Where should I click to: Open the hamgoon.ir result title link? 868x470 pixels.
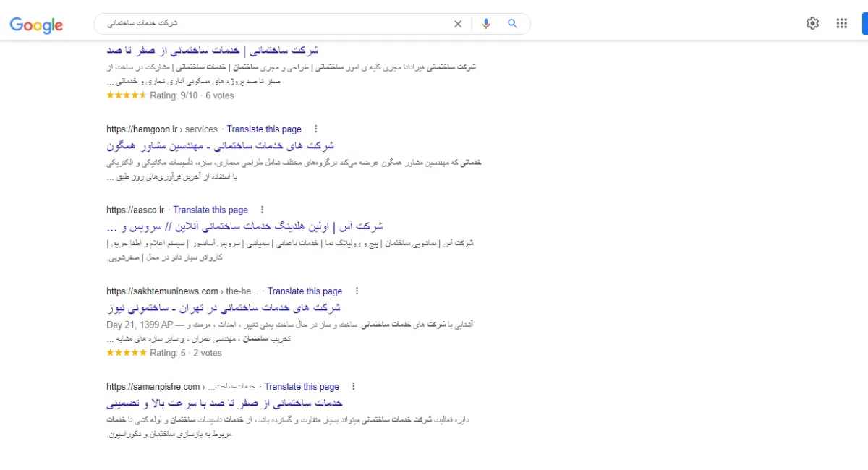(220, 145)
